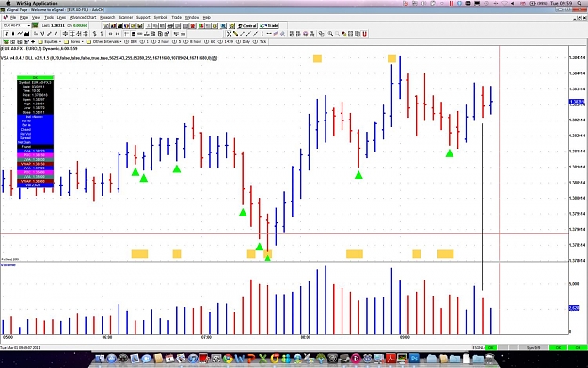The image size is (588, 368).
Task: Select the crossed-lines pointer tool
Action: click(x=229, y=34)
